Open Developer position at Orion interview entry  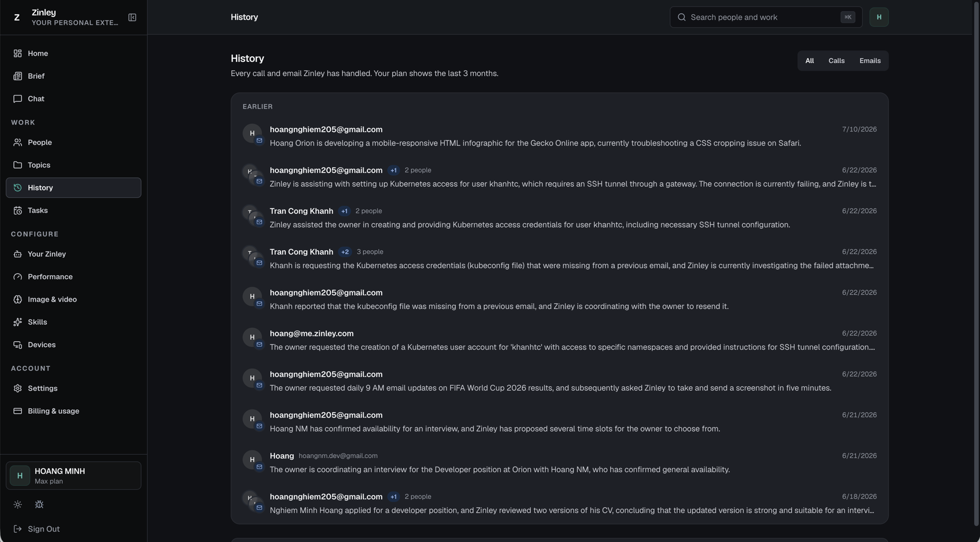(x=560, y=463)
